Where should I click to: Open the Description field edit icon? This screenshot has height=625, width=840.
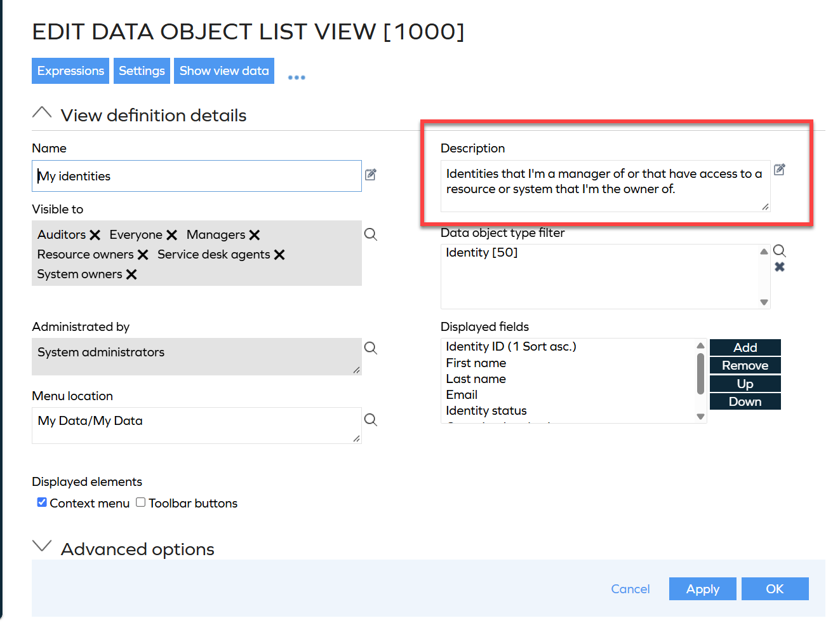(780, 170)
